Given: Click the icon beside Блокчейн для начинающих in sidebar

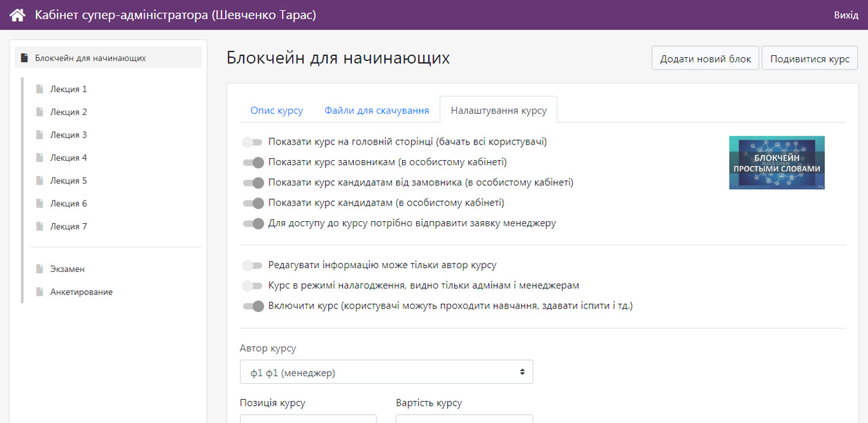Looking at the screenshot, I should tap(24, 58).
